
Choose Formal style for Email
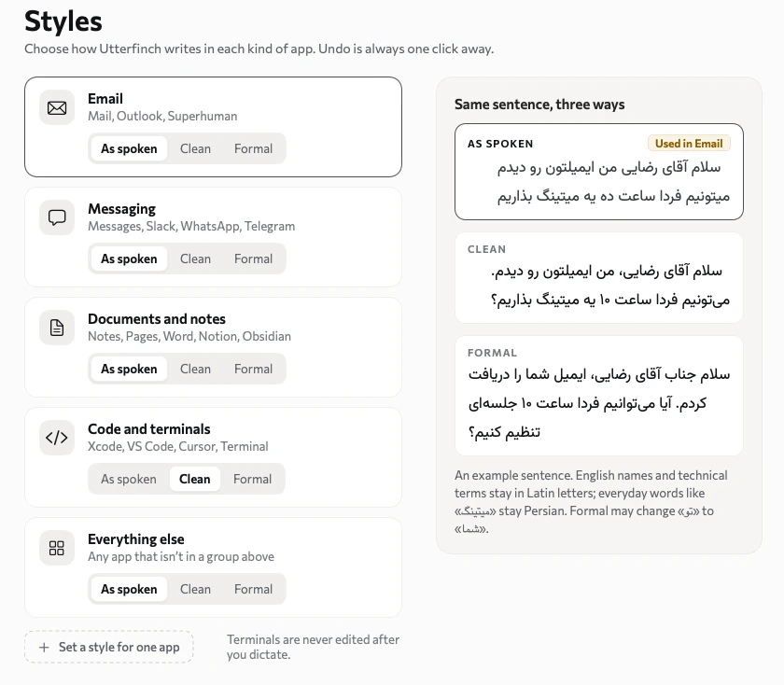[x=254, y=148]
